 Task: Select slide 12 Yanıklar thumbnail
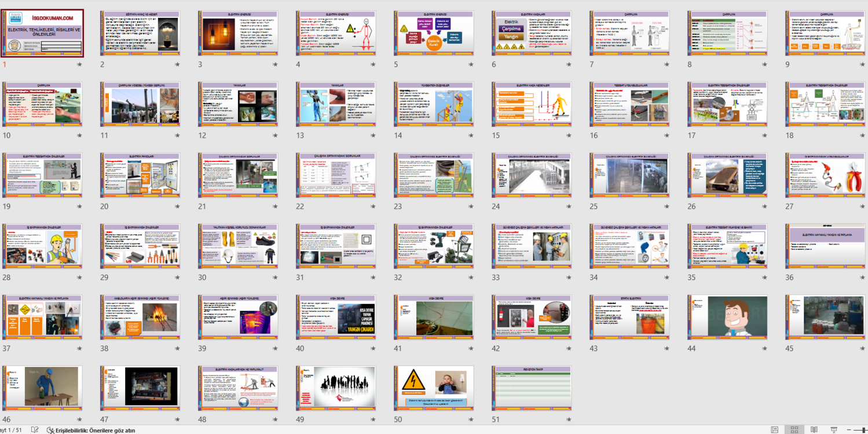pyautogui.click(x=238, y=104)
